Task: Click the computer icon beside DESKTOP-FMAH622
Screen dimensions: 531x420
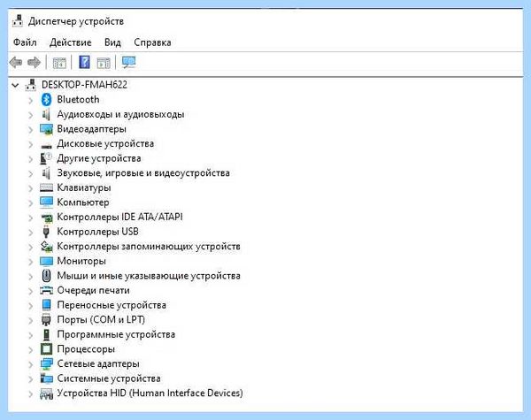Action: point(31,85)
